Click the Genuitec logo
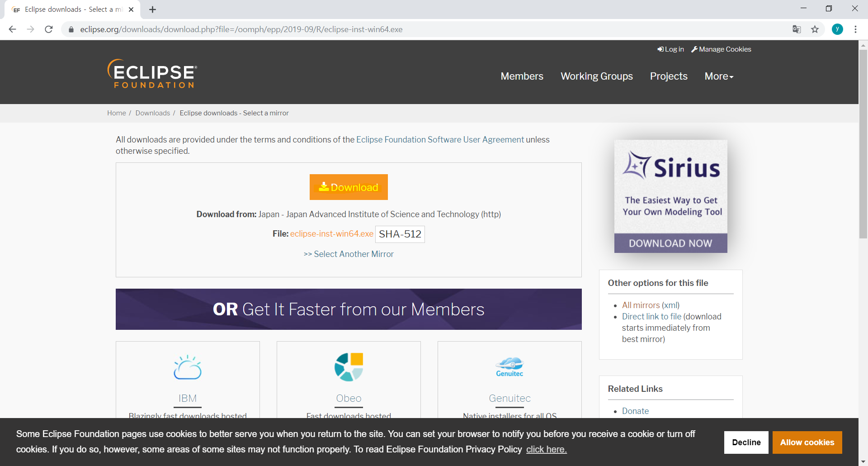 pos(509,367)
